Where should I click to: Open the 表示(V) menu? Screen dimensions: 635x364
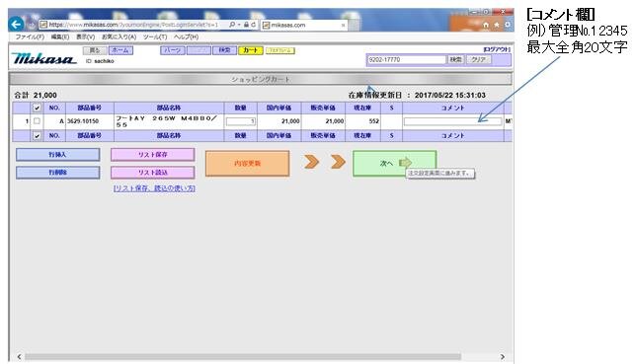coord(86,36)
